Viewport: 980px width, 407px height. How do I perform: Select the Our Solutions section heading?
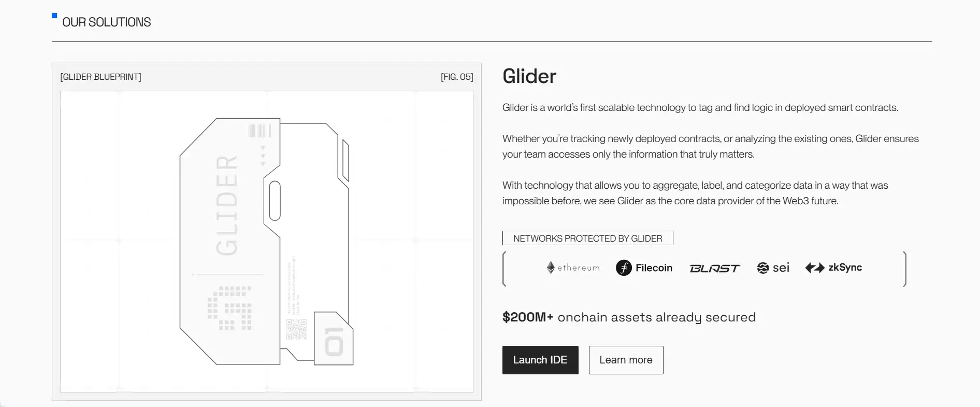(107, 22)
